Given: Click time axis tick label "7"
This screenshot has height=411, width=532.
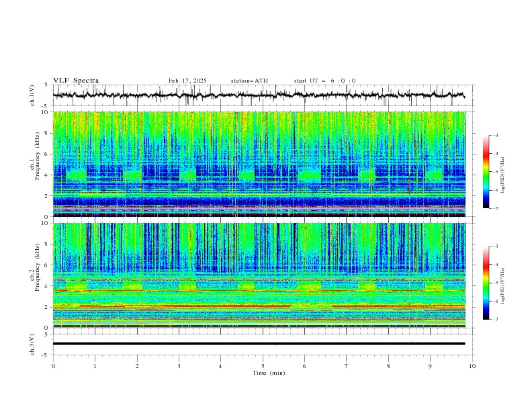Looking at the screenshot, I should click(347, 366).
